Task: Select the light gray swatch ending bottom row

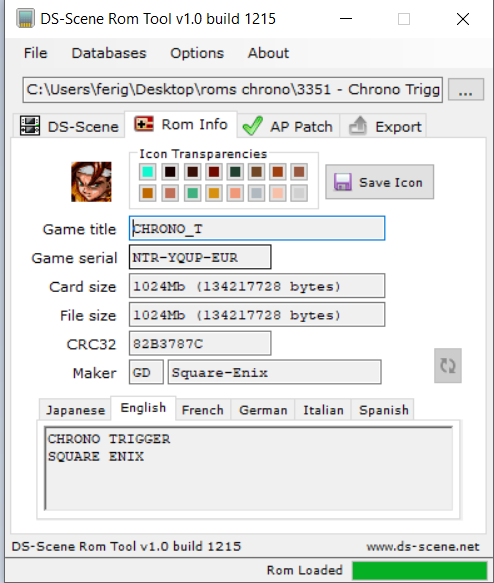Action: coord(299,193)
